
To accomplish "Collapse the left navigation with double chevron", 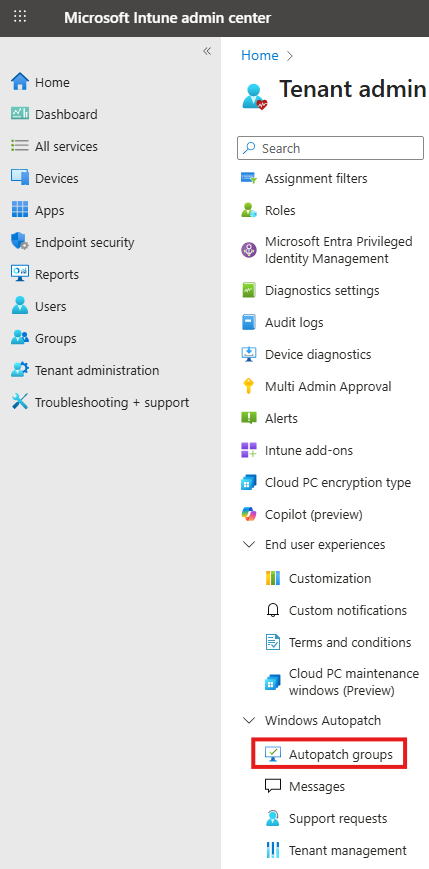I will [207, 51].
